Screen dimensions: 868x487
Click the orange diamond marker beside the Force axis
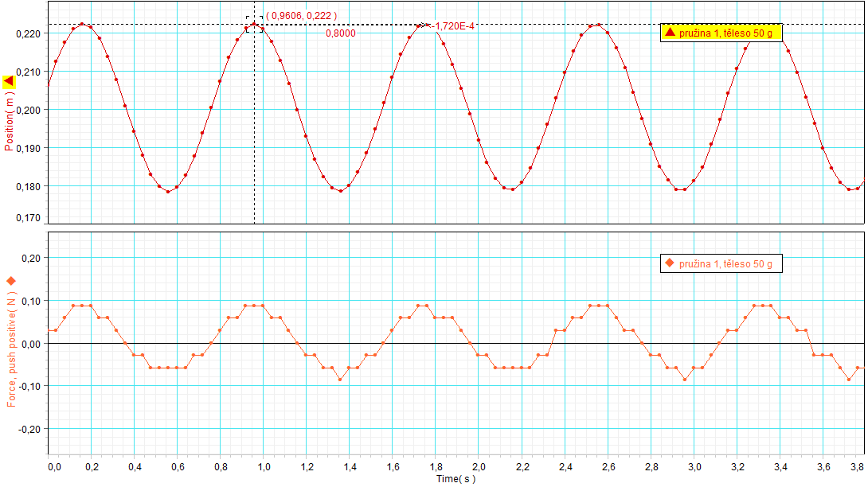click(10, 281)
